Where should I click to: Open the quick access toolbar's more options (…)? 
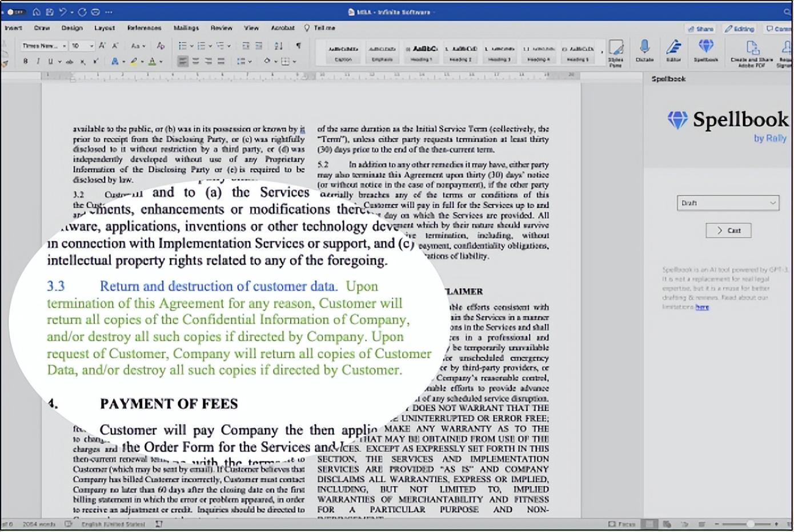tap(109, 12)
